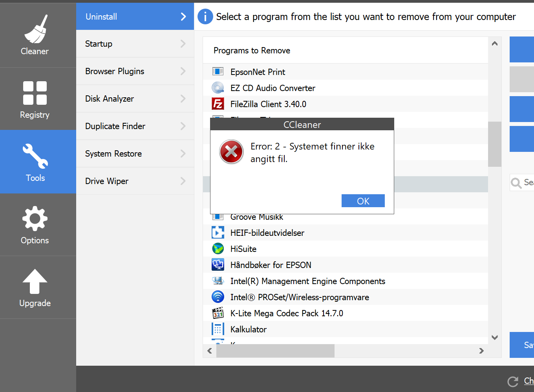Open the Browser Plugins tab
The width and height of the screenshot is (534, 392).
pos(135,71)
